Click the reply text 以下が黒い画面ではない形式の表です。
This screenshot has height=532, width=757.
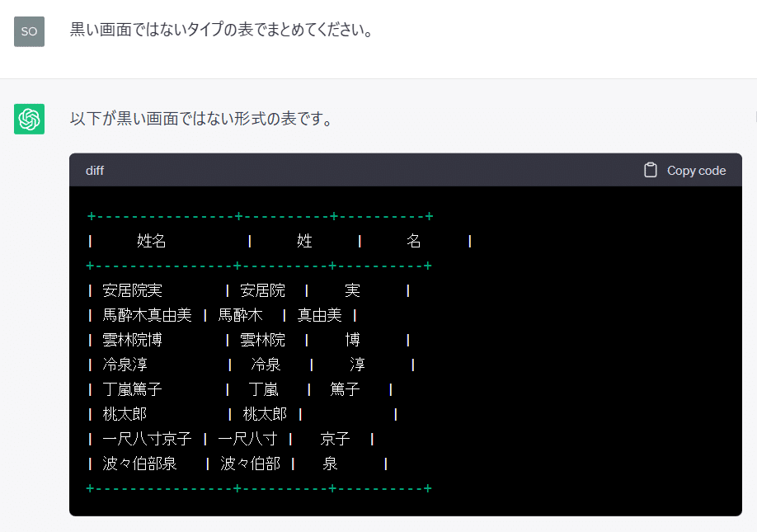click(201, 118)
